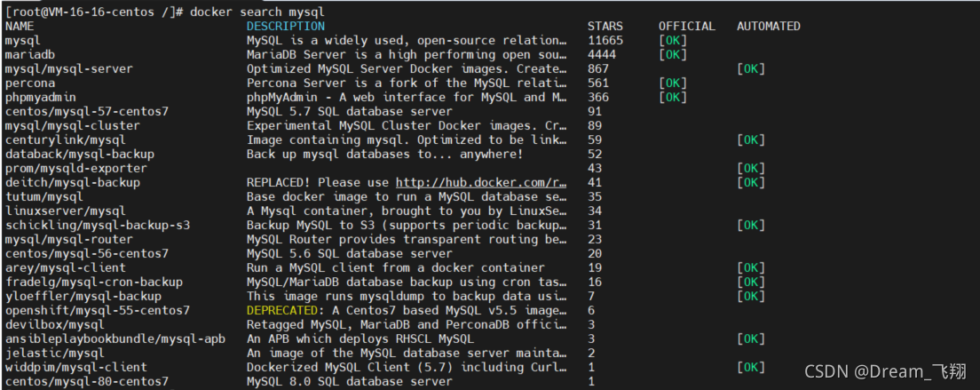This screenshot has width=980, height=390.
Task: Select 'devilbox/mysql' image name
Action: [54, 324]
